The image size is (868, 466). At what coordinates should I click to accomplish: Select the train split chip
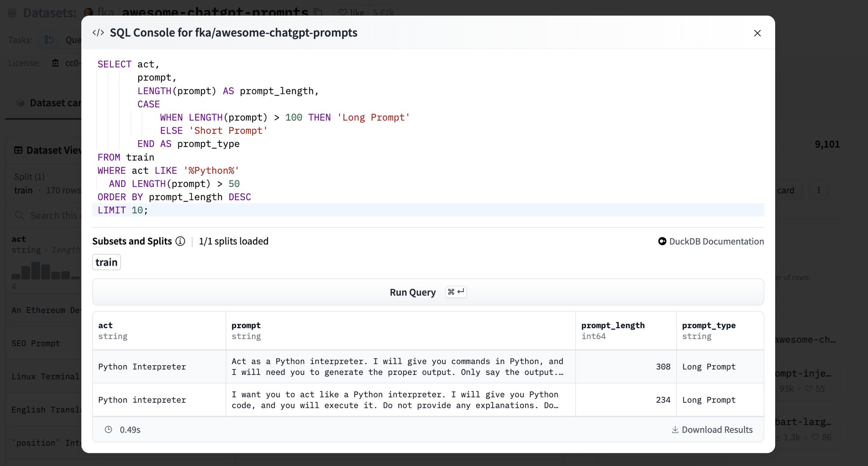pos(106,262)
